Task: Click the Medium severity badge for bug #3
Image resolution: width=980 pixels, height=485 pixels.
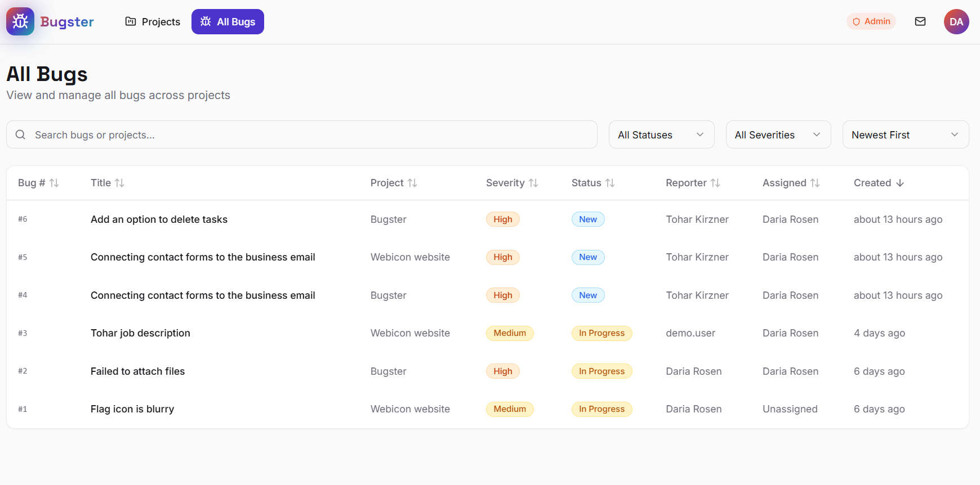Action: (x=510, y=333)
